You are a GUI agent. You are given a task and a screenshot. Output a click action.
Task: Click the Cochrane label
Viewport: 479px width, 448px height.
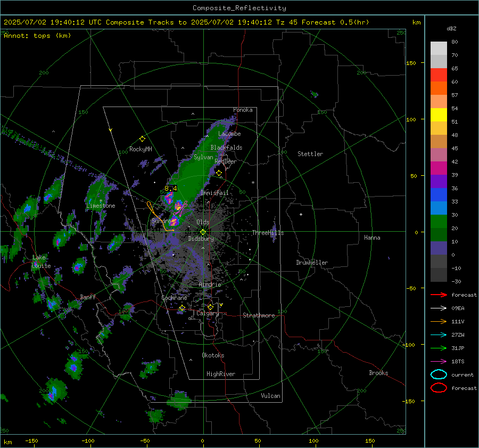point(174,298)
